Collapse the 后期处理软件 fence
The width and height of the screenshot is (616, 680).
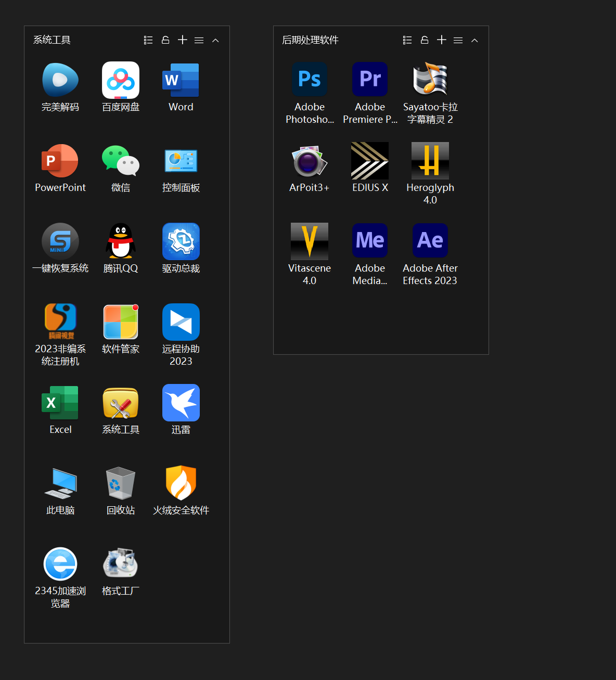(474, 40)
